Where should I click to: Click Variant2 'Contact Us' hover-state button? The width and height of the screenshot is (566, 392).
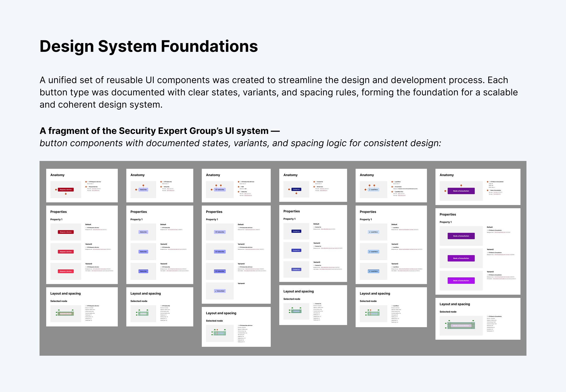[296, 250]
